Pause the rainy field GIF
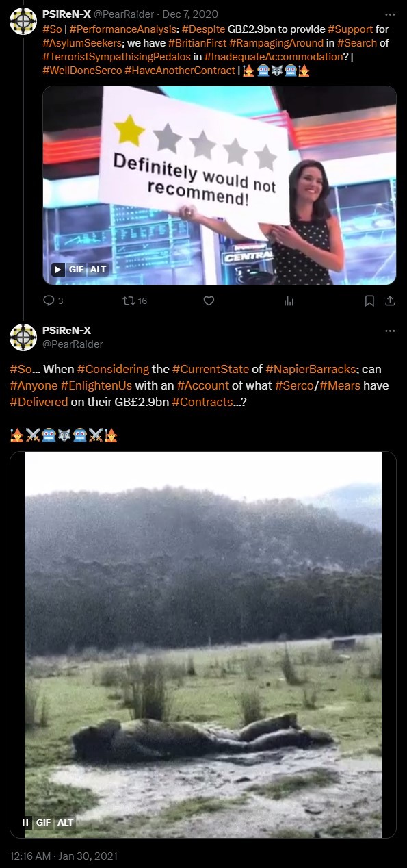 click(25, 822)
